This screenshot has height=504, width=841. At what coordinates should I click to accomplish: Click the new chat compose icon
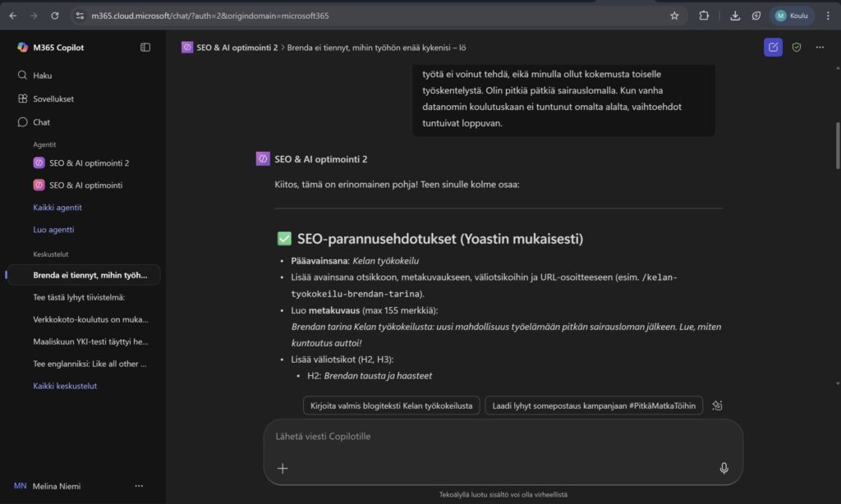tap(773, 48)
